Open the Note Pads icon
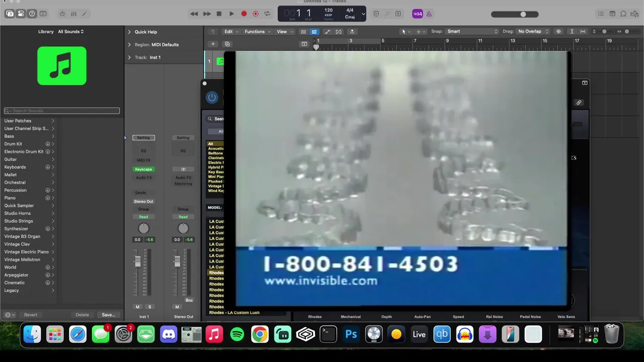644x362 pixels. [x=612, y=14]
